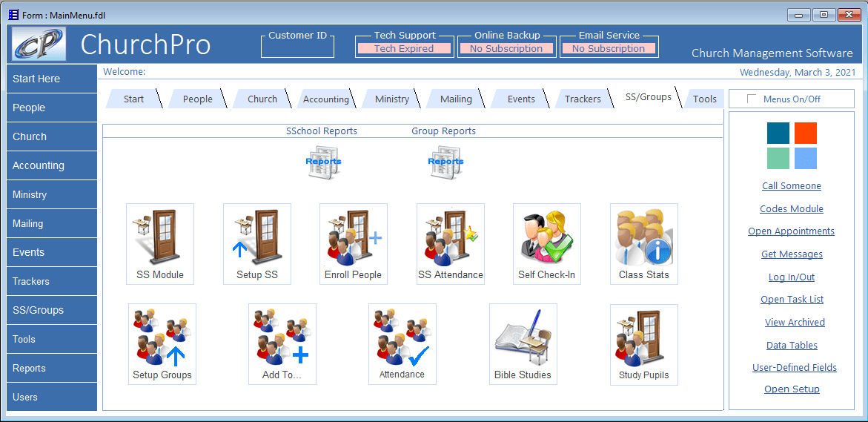Switch to the Church tab
The height and width of the screenshot is (422, 868).
[x=262, y=99]
